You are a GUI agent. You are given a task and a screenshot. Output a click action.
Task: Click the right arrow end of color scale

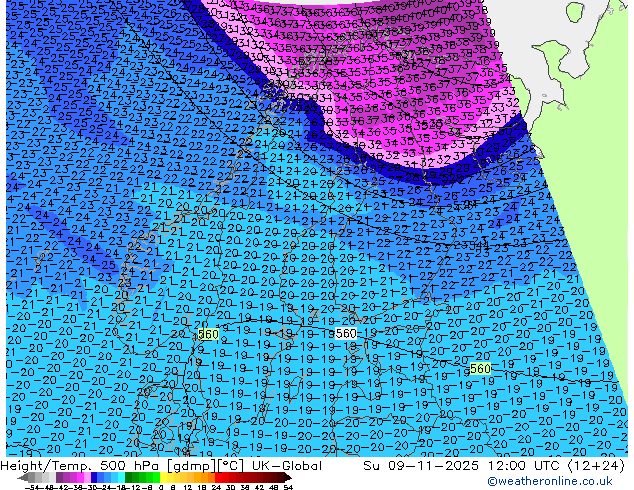click(288, 478)
